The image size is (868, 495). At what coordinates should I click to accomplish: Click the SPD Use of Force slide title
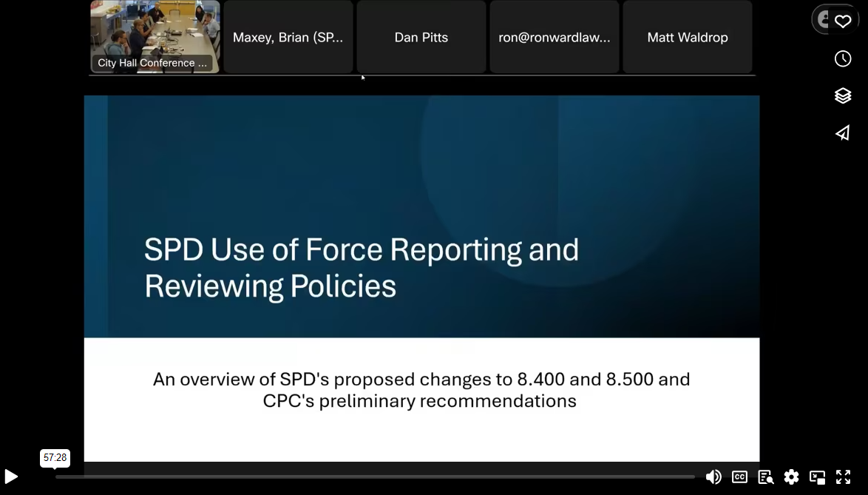click(362, 268)
